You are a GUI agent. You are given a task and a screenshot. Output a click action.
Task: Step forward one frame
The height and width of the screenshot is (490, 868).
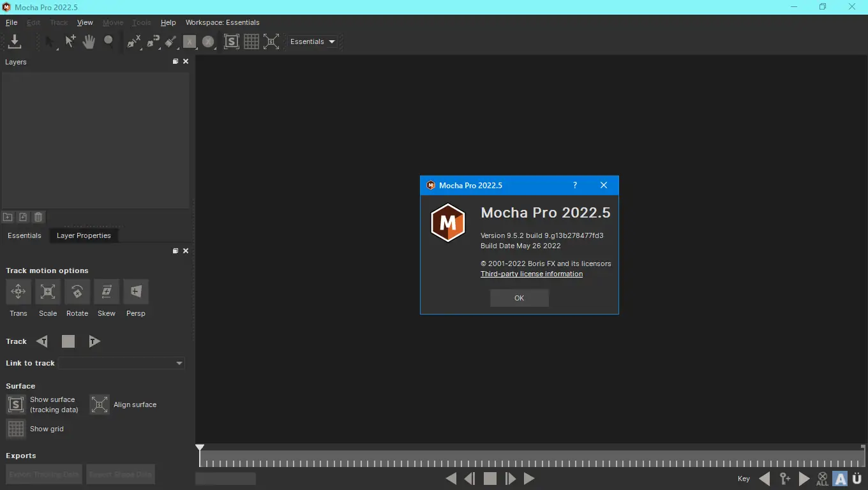tap(510, 479)
